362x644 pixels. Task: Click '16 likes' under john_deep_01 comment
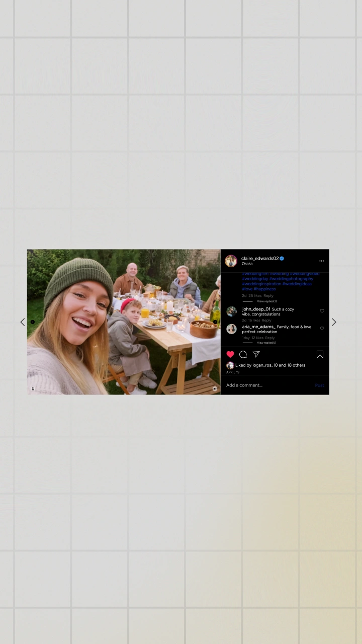tap(254, 320)
